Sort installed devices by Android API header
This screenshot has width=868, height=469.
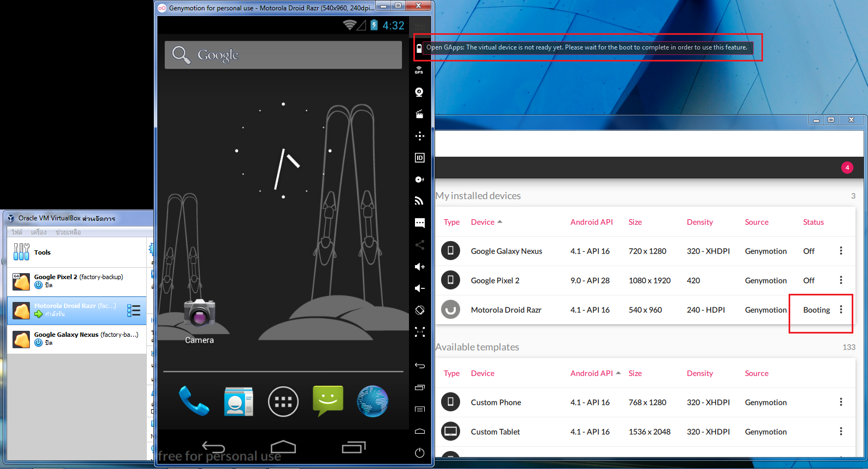pyautogui.click(x=592, y=222)
